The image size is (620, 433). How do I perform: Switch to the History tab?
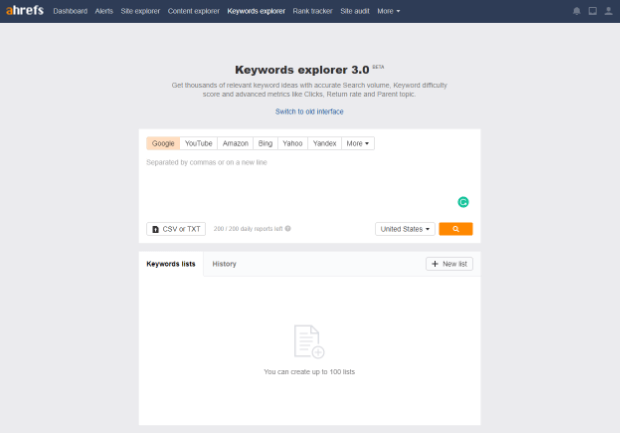(224, 264)
